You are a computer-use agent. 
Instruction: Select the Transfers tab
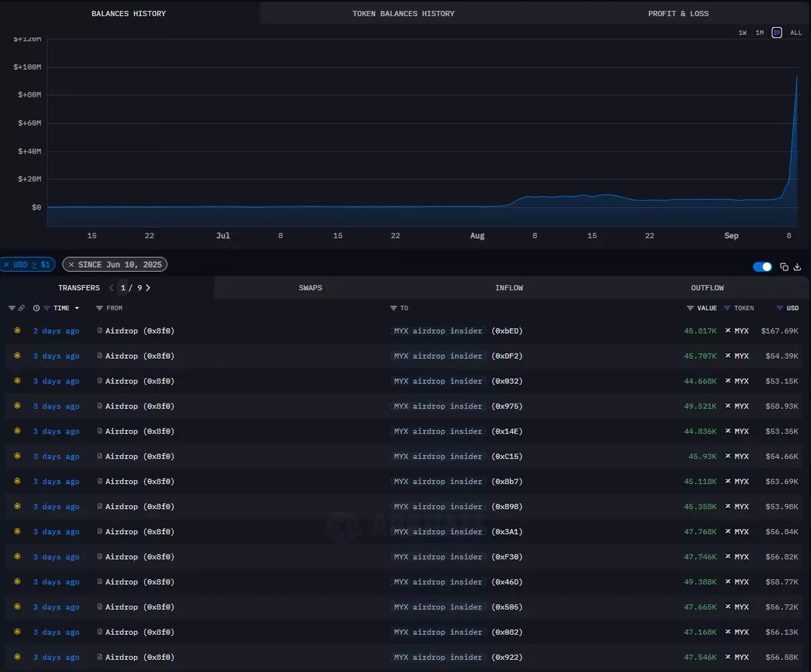[79, 288]
